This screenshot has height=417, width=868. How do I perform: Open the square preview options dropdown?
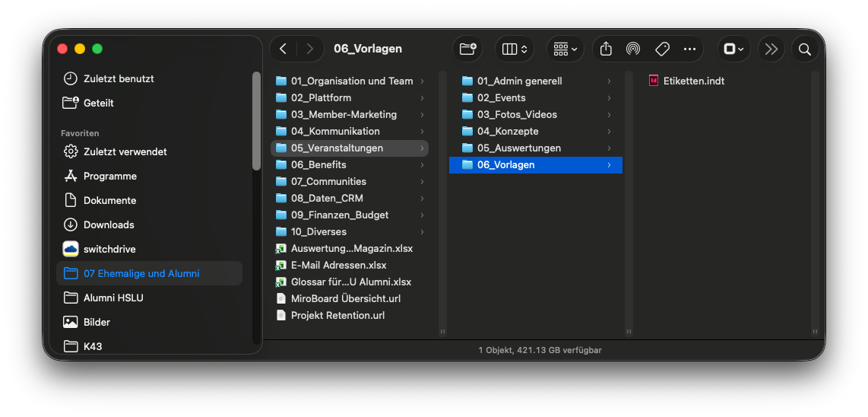(733, 49)
